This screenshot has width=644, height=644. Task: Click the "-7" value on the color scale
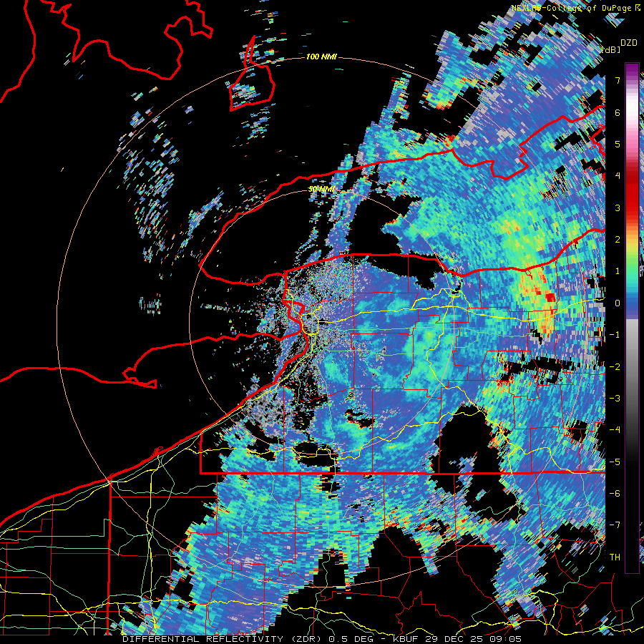tap(615, 525)
